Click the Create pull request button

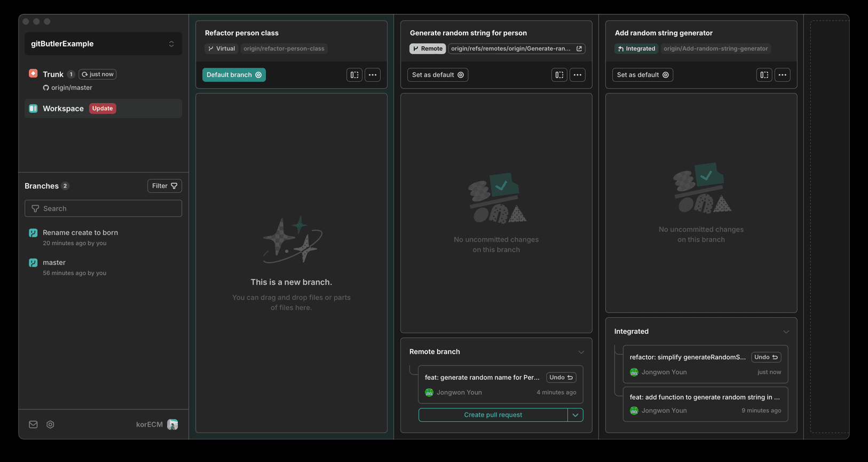pos(493,415)
